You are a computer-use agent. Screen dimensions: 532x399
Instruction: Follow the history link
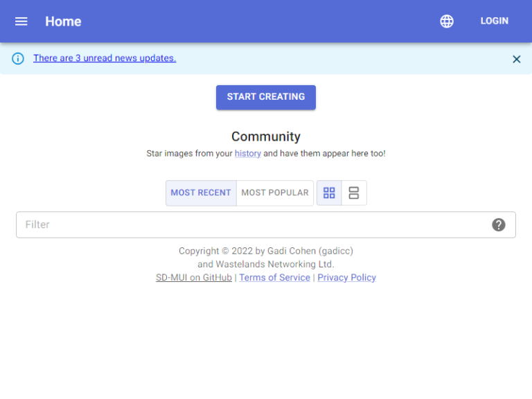pyautogui.click(x=248, y=153)
